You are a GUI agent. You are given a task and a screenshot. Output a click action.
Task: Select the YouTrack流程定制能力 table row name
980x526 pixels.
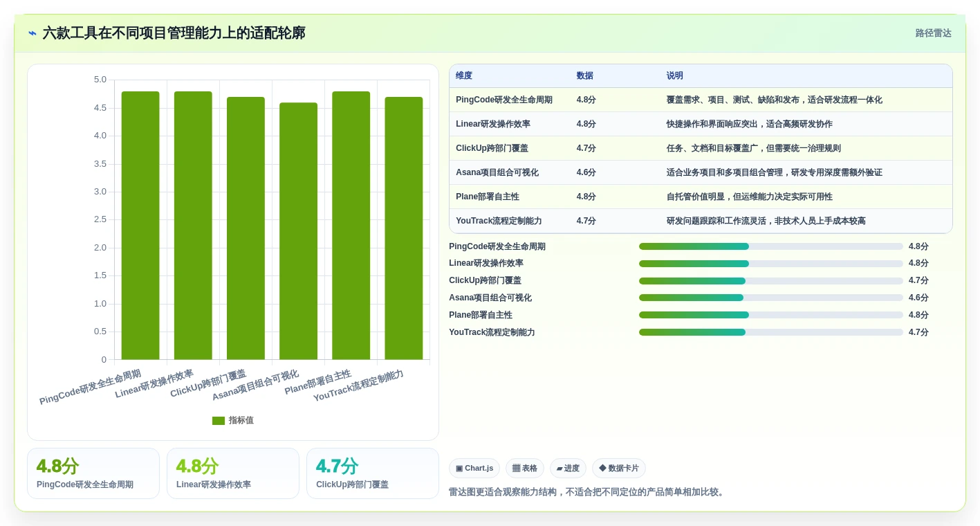pyautogui.click(x=499, y=221)
